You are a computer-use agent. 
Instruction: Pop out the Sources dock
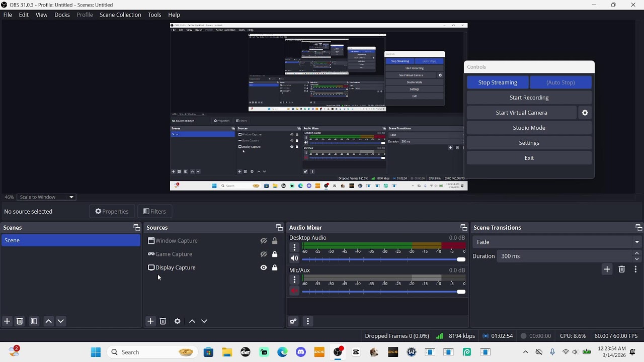pyautogui.click(x=279, y=228)
